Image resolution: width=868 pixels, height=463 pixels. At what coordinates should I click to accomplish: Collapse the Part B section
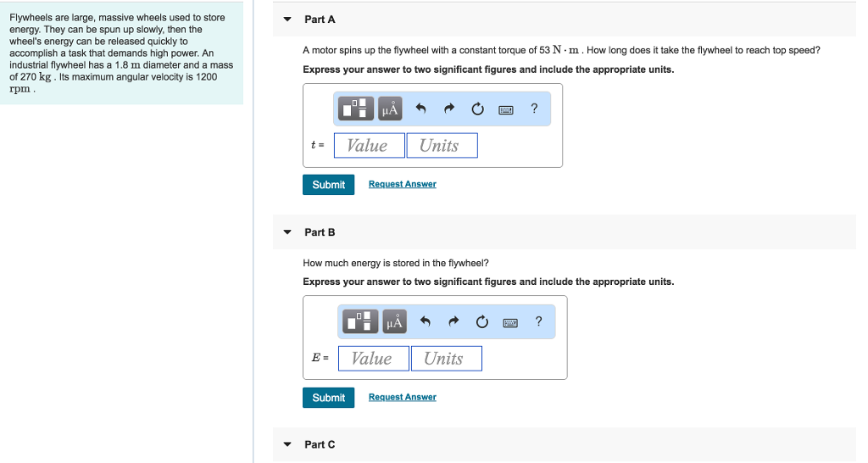287,232
